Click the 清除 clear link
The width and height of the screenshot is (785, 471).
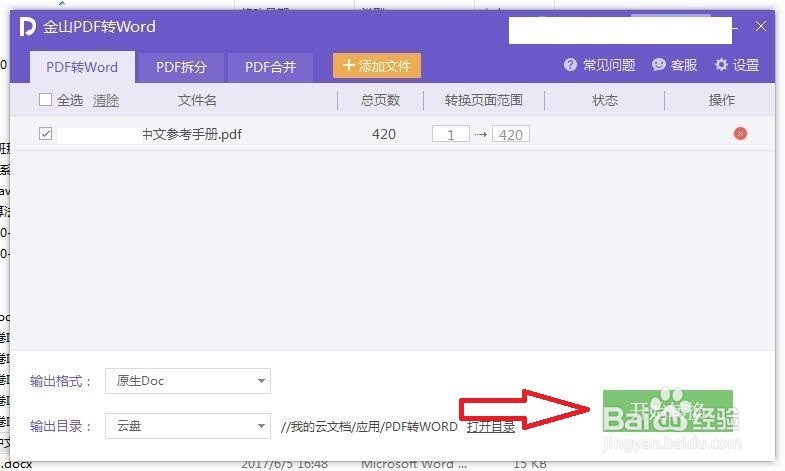click(x=106, y=100)
